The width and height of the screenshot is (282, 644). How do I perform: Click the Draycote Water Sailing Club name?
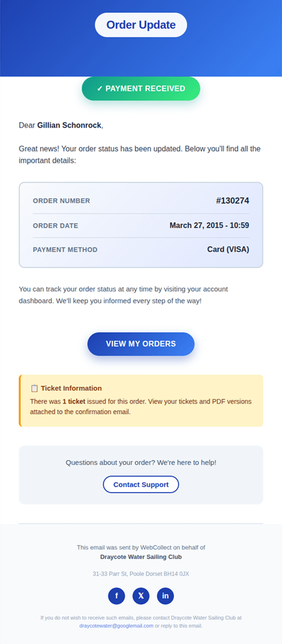(x=141, y=557)
